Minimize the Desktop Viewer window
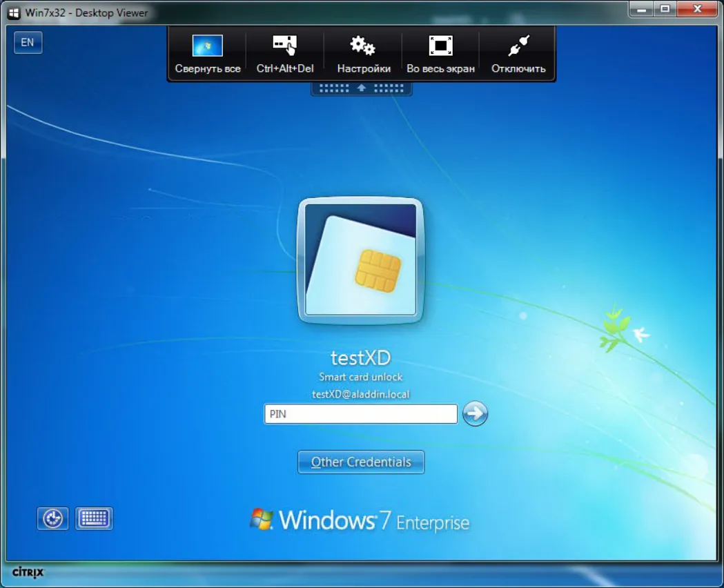Image resolution: width=724 pixels, height=588 pixels. (641, 9)
